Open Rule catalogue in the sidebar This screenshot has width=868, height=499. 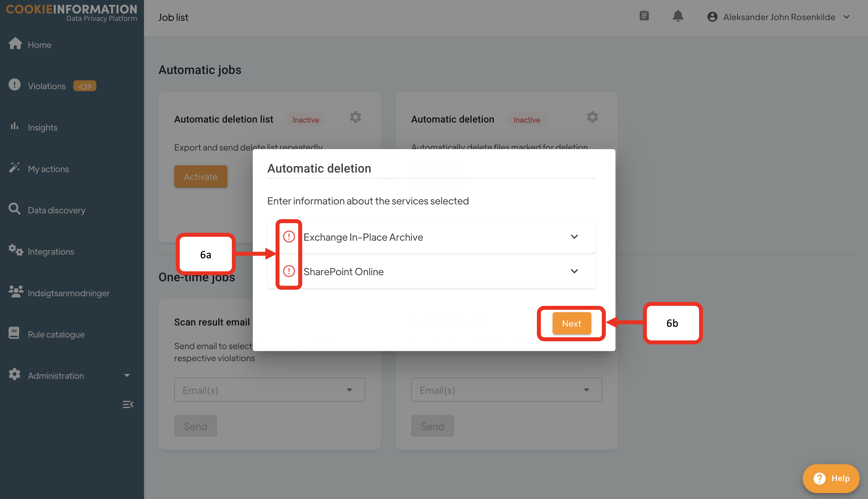(56, 334)
